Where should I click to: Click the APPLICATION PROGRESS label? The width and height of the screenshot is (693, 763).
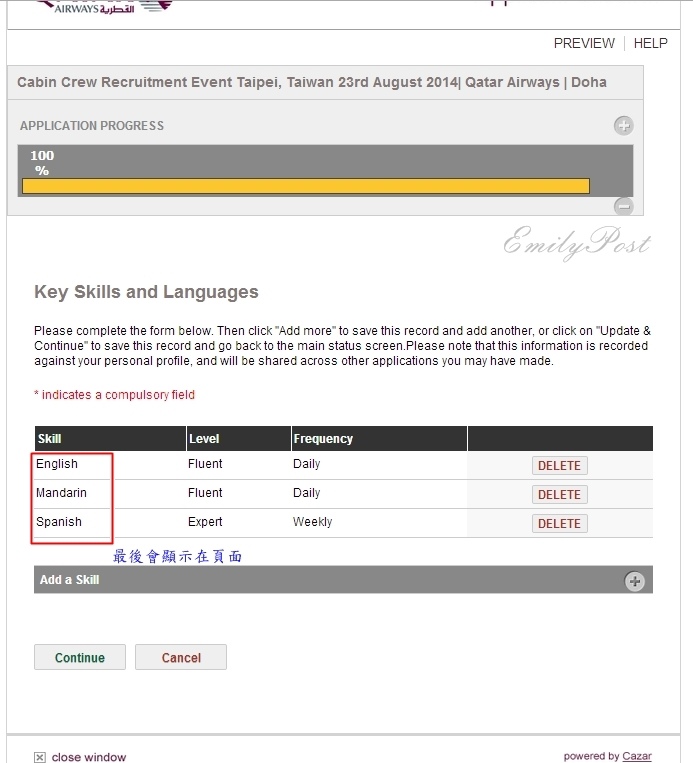coord(92,126)
